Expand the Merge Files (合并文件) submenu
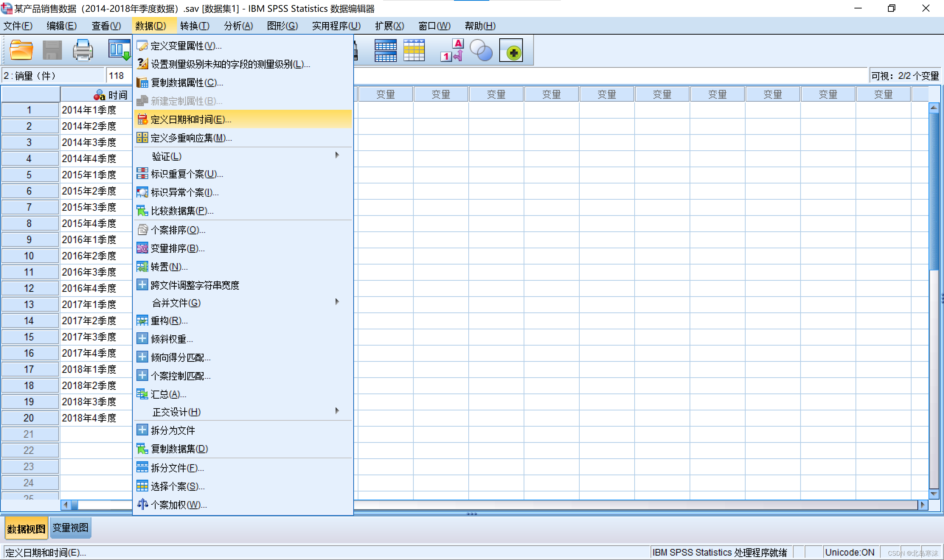The width and height of the screenshot is (944, 560). click(x=243, y=302)
